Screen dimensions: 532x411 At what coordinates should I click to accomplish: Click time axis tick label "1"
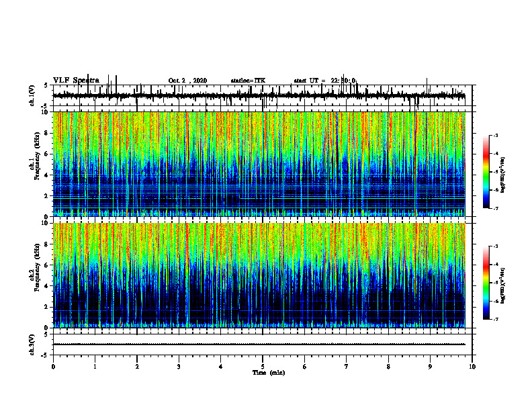click(x=95, y=367)
